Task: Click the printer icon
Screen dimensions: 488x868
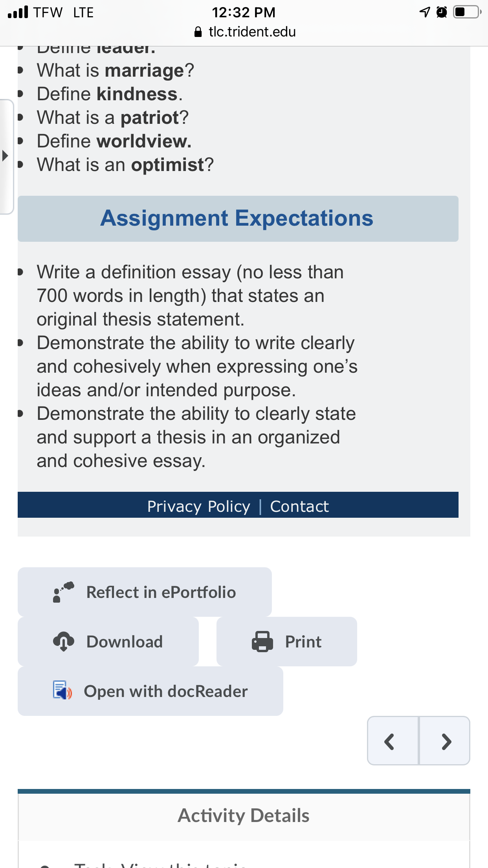Action: [262, 642]
